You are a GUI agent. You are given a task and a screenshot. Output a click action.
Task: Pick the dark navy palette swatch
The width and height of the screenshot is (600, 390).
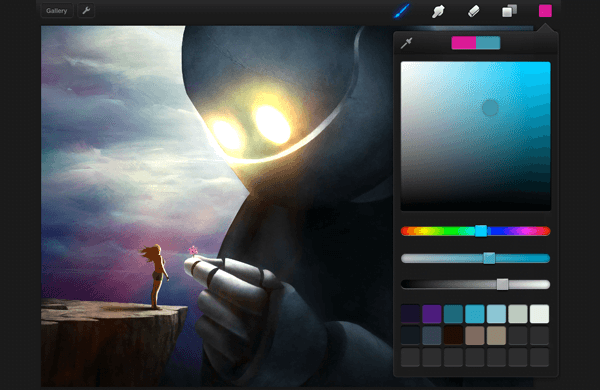tap(411, 314)
